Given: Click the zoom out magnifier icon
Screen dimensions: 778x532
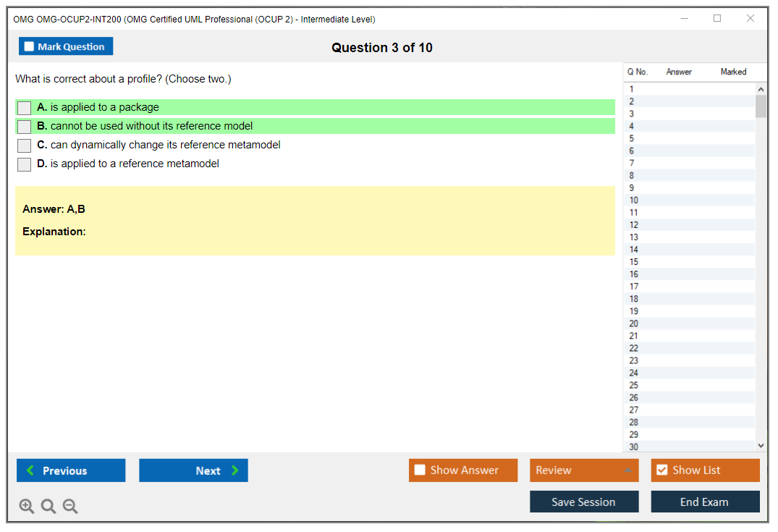Looking at the screenshot, I should [x=70, y=507].
